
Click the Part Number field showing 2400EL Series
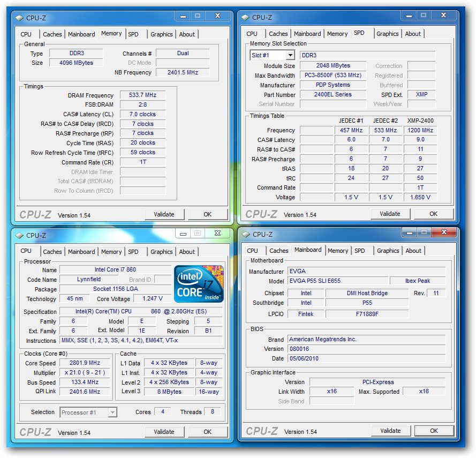tap(333, 94)
